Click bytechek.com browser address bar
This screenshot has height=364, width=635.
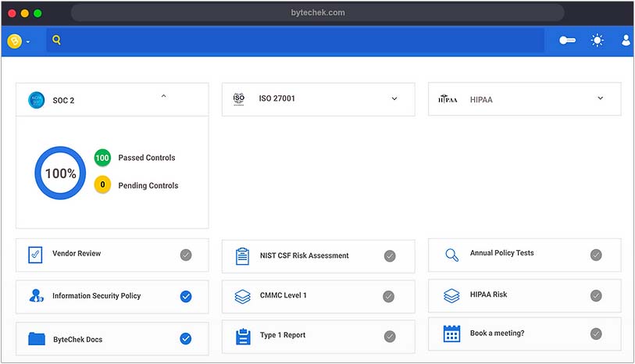317,12
